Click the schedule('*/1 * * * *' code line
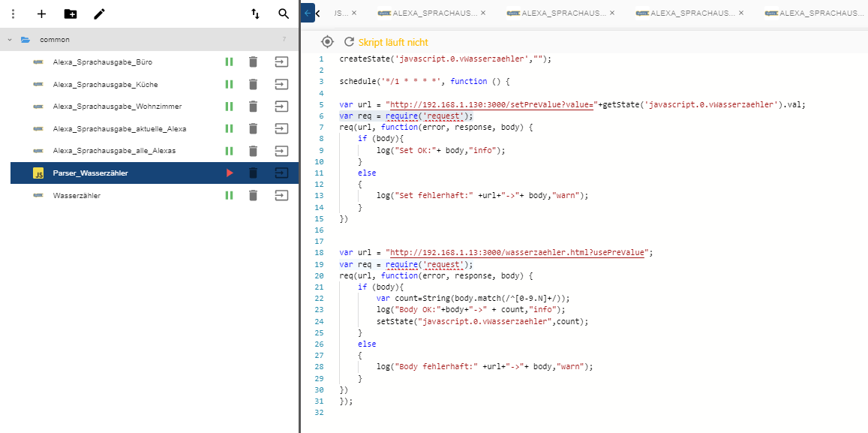Viewport: 868px width, 433px height. (424, 81)
